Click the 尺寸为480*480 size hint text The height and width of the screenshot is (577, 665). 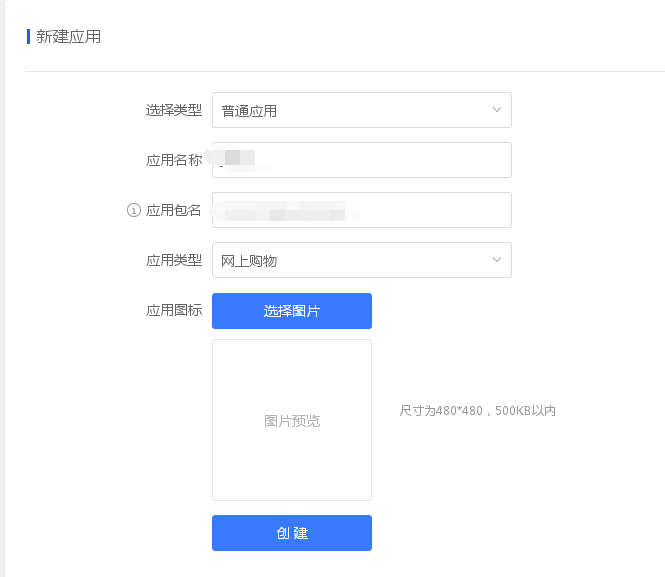477,410
